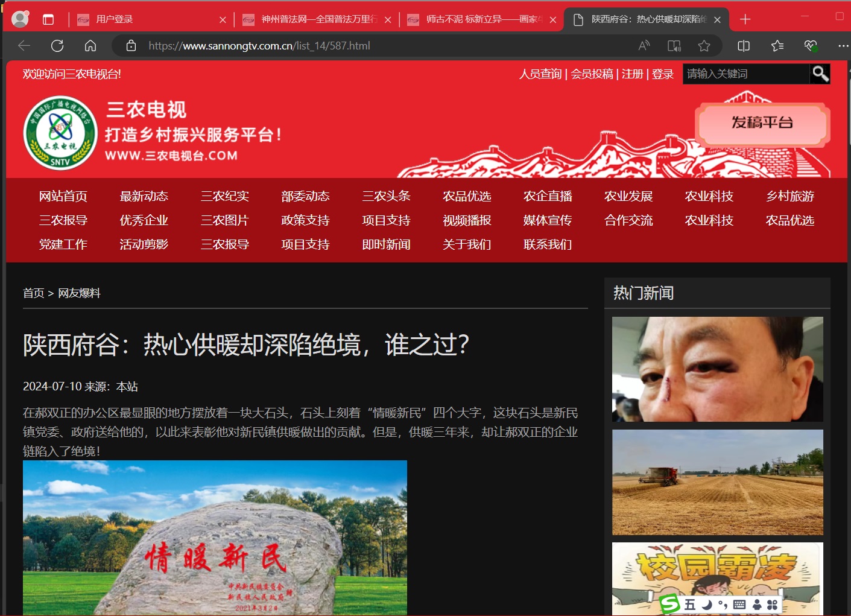Click the site search magnifier icon
This screenshot has width=851, height=616.
tap(820, 74)
